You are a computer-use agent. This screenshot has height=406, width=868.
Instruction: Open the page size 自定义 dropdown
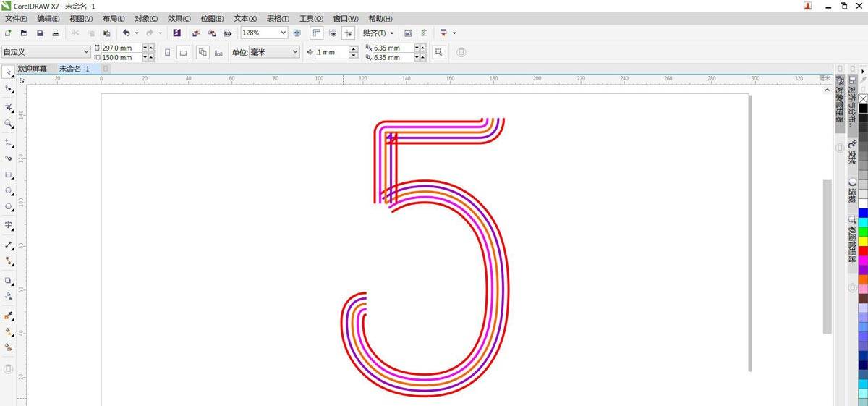coord(87,52)
